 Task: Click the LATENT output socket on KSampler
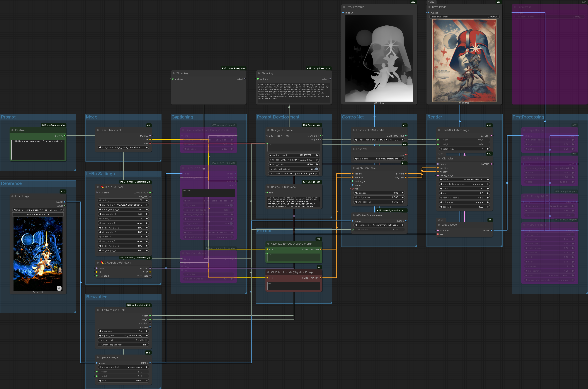tap(491, 164)
